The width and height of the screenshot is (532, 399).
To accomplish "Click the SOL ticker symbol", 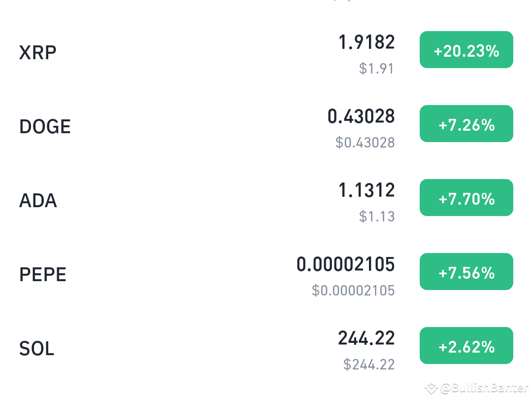I will (37, 348).
